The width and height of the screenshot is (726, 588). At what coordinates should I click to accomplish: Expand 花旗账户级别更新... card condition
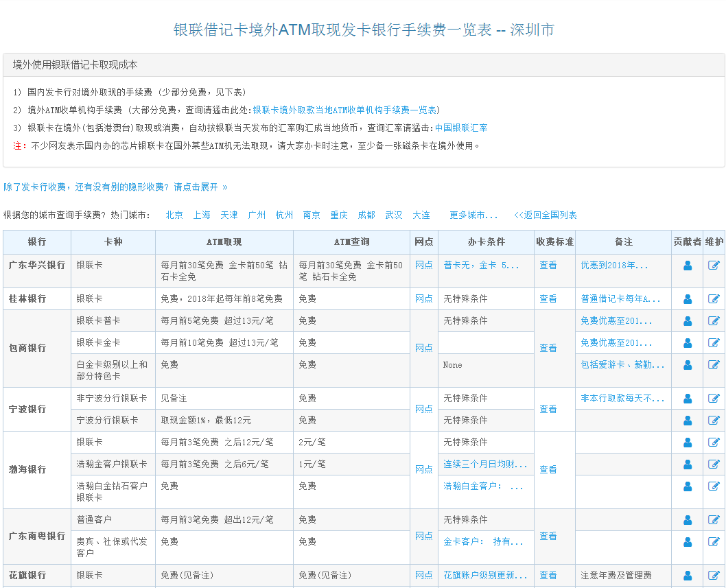pyautogui.click(x=485, y=576)
